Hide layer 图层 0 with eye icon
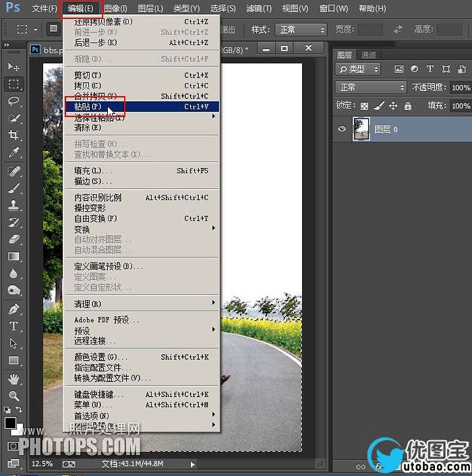This screenshot has height=476, width=472. click(x=342, y=129)
